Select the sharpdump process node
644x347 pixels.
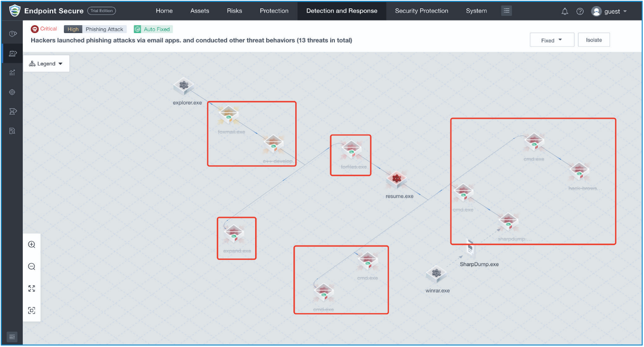pos(509,222)
